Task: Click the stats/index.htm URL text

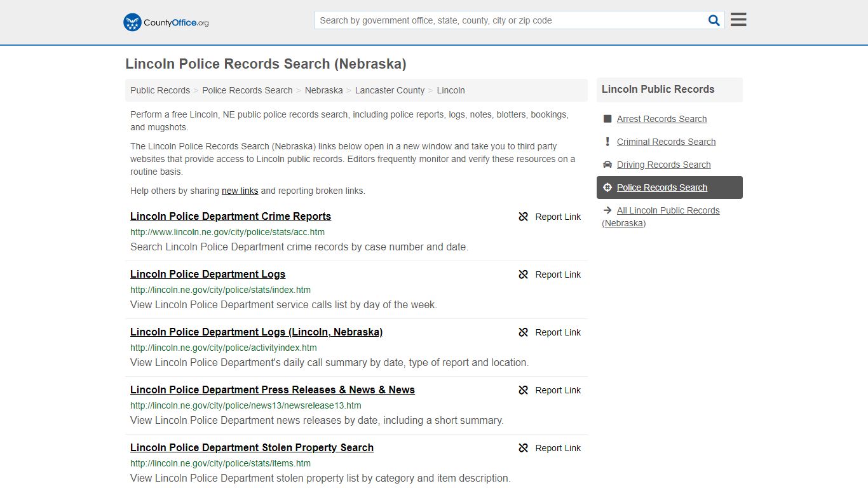Action: click(x=220, y=290)
